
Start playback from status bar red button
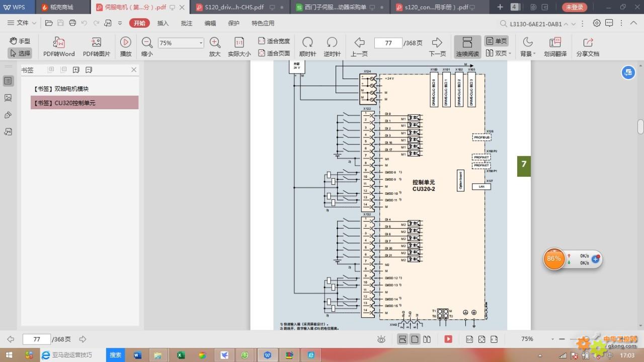[448, 339]
